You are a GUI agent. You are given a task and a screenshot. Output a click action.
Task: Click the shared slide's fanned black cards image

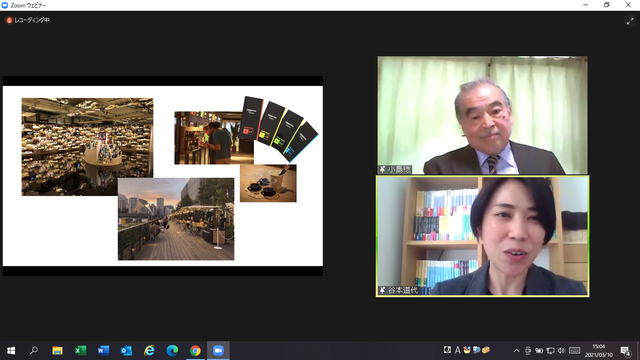(x=278, y=128)
